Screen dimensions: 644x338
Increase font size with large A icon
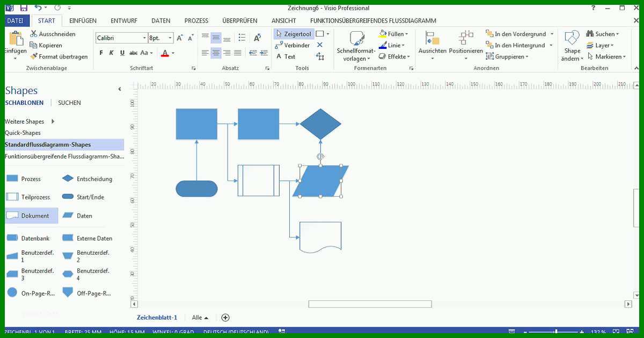[180, 38]
